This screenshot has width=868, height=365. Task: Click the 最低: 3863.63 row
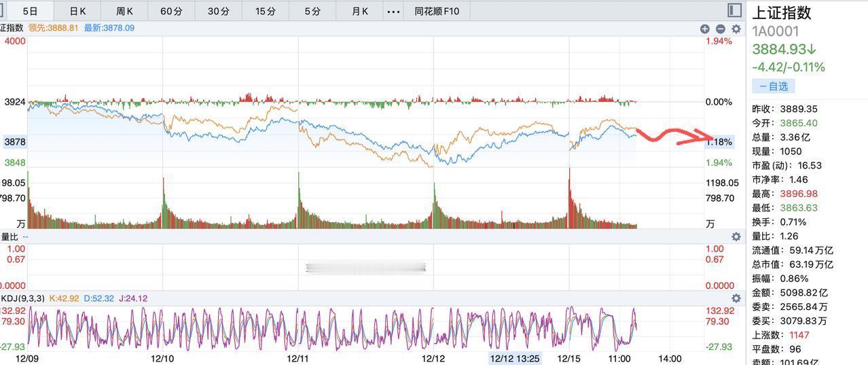[x=784, y=208]
